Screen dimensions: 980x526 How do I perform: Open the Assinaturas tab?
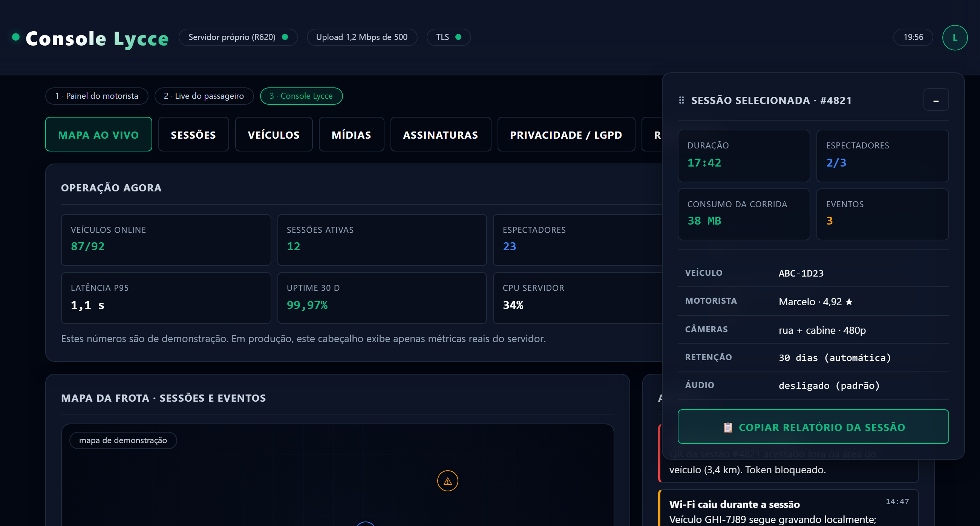point(441,135)
